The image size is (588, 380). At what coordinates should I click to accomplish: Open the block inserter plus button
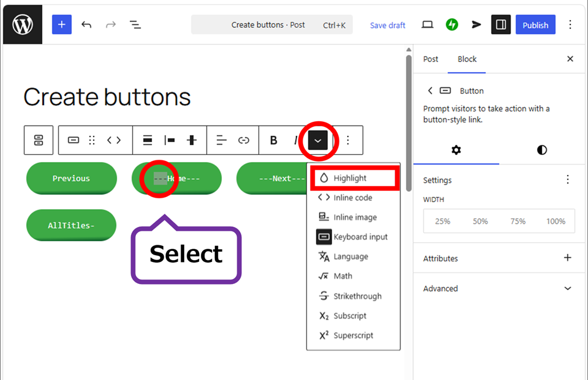click(62, 24)
